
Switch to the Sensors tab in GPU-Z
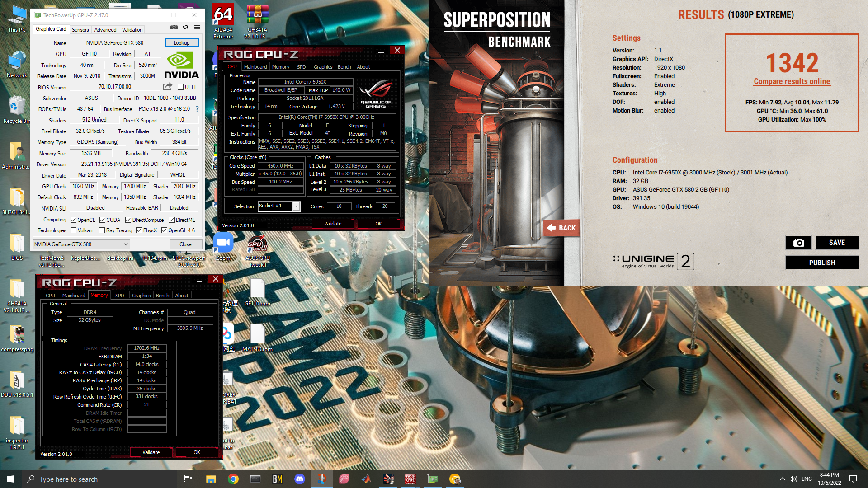point(80,30)
